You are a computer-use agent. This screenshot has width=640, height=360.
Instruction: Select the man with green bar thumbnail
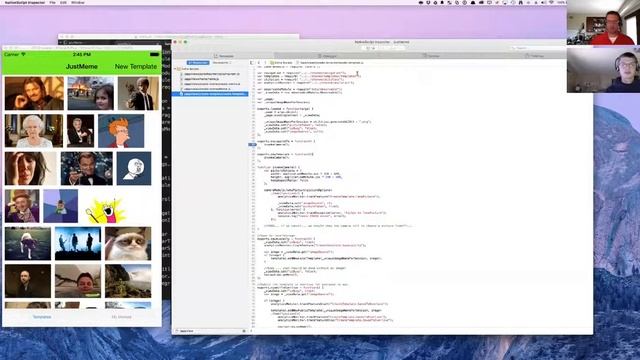[78, 281]
